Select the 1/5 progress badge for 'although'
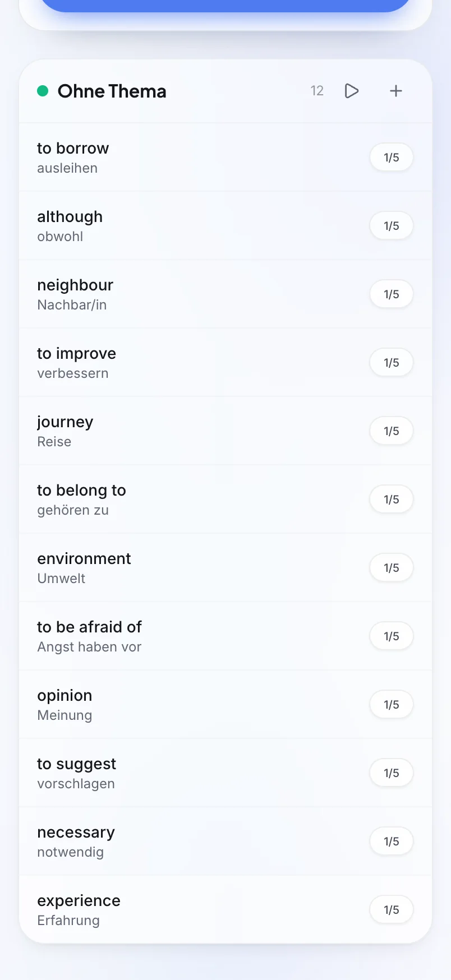 392,226
